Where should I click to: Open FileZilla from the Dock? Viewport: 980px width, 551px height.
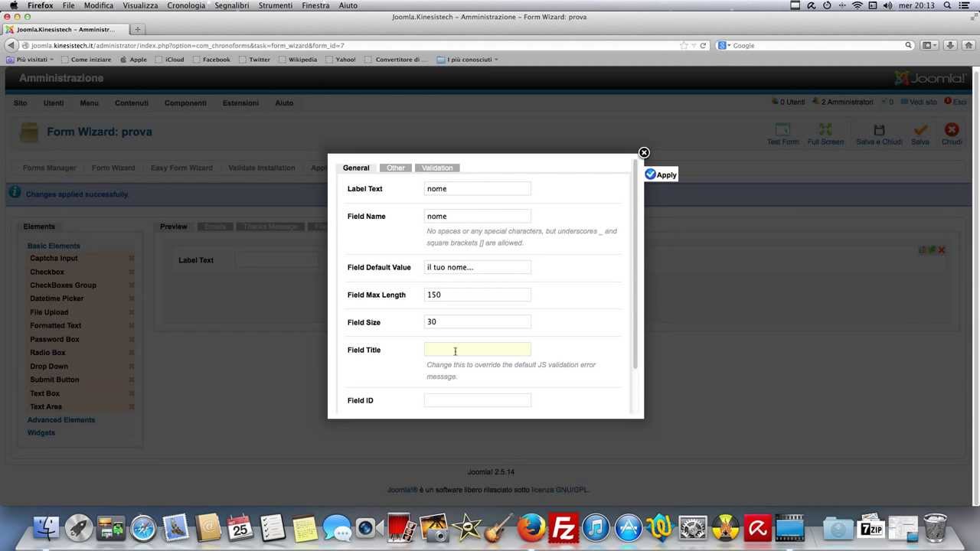pos(563,527)
